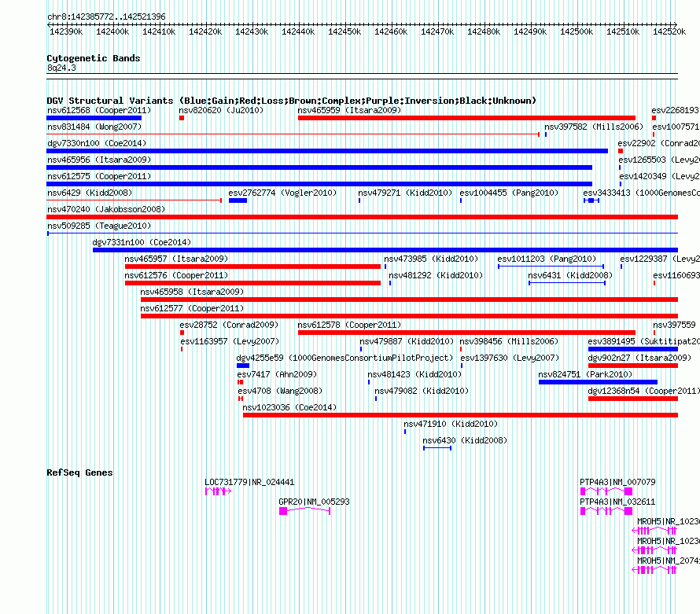Select the 8q24.3 cytogenetic band label
Viewport: 700px width, 614px height.
[x=61, y=68]
